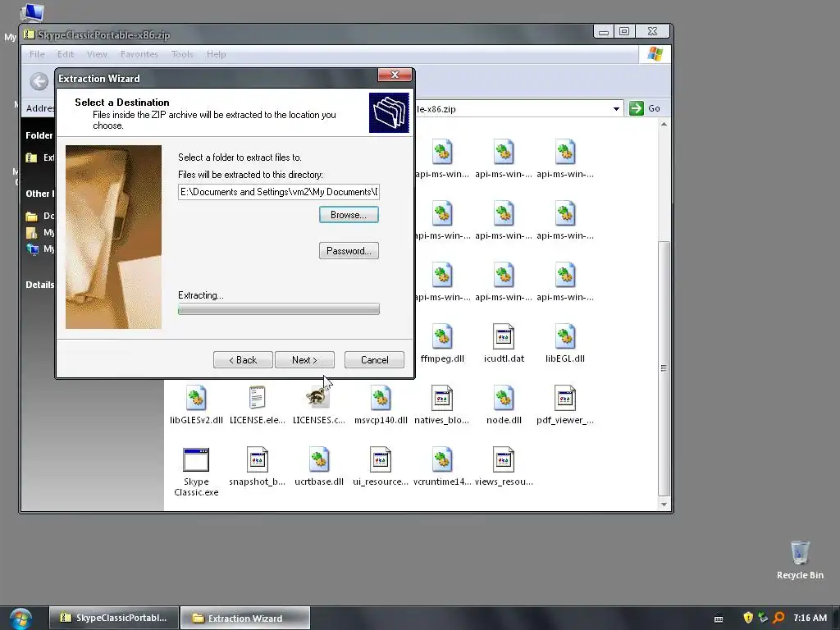Switch to SkypeClassicPortabl... taskbar button
Viewport: 840px width, 630px height.
pos(113,618)
